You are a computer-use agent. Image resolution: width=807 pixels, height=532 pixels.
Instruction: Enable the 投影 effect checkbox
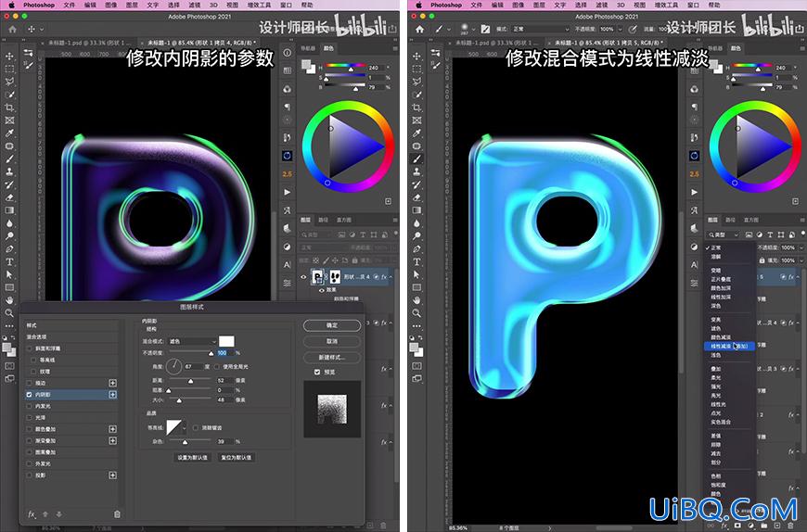point(30,475)
